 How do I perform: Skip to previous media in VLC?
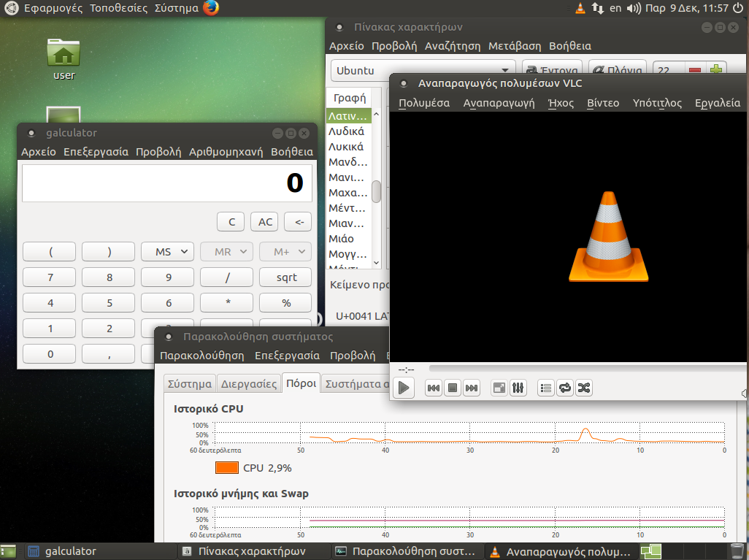(434, 388)
